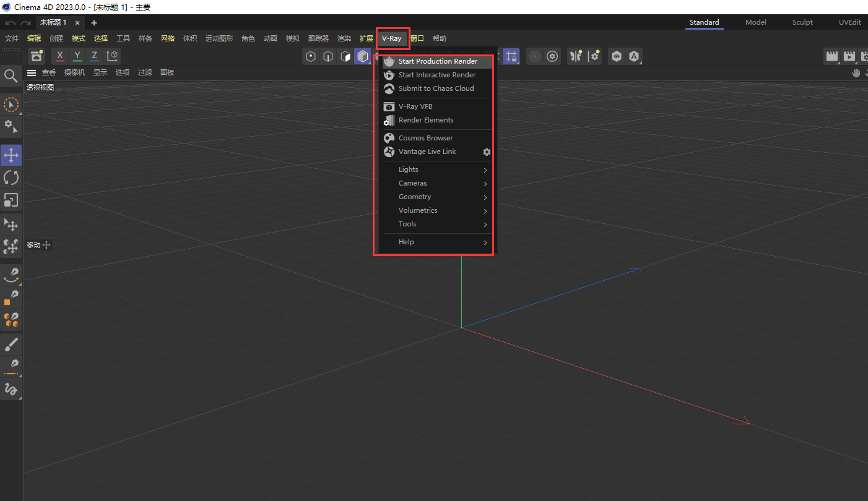Screen dimensions: 868x501
Task: Toggle Y axis lock
Action: coord(77,56)
